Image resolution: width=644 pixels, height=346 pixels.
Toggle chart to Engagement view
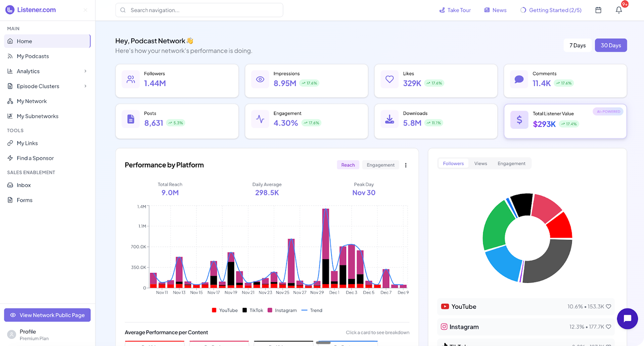(380, 165)
